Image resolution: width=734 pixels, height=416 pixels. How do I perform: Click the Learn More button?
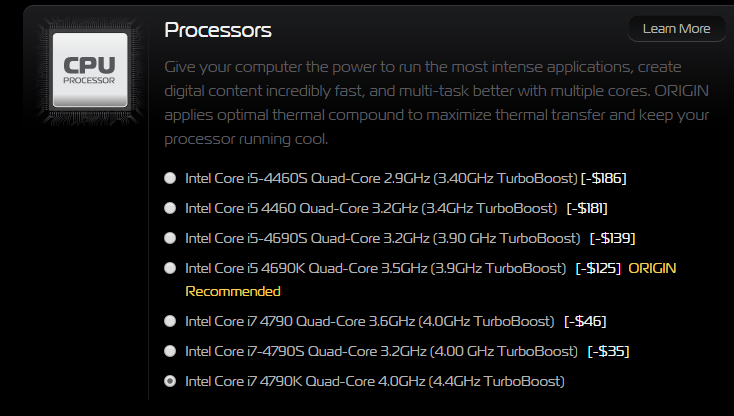coord(676,28)
